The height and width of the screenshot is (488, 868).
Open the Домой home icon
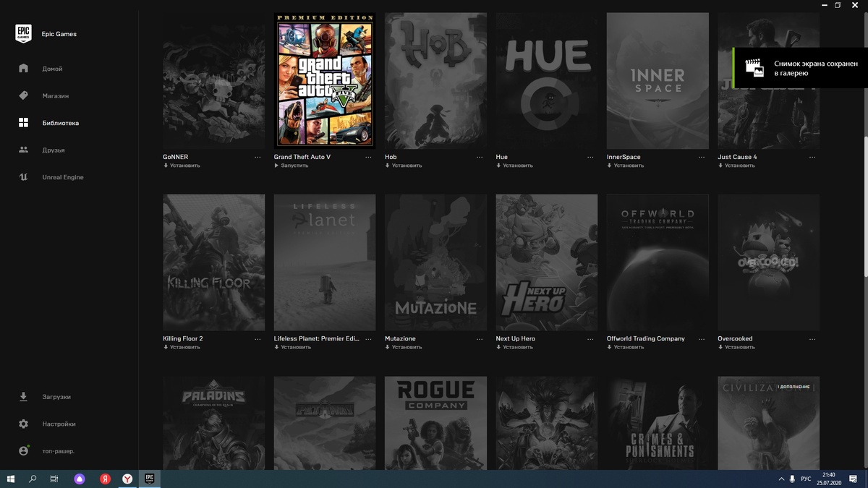click(x=23, y=69)
